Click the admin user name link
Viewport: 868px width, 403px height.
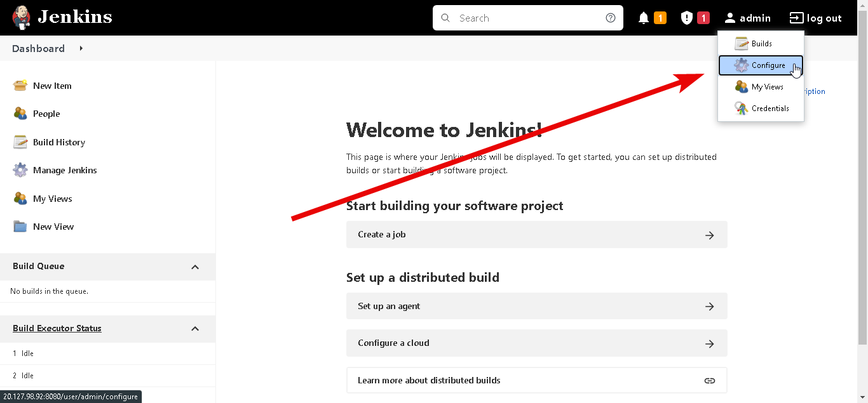755,18
